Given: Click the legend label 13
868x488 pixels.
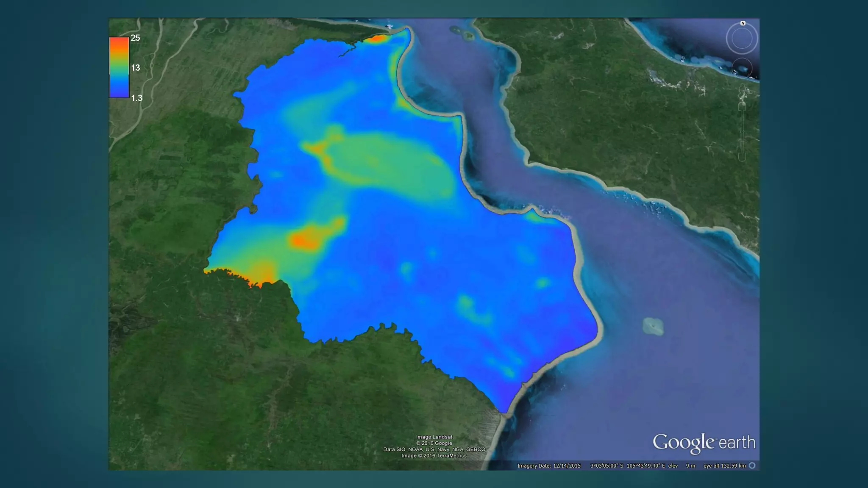Looking at the screenshot, I should [135, 68].
